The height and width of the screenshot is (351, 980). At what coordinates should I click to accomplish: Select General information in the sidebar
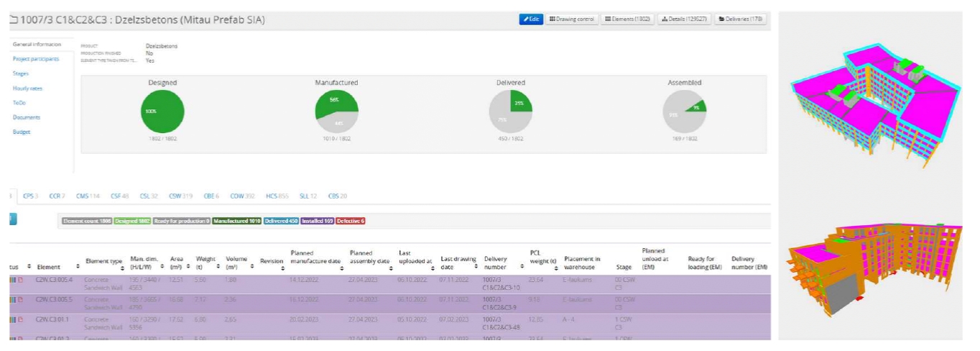click(36, 45)
